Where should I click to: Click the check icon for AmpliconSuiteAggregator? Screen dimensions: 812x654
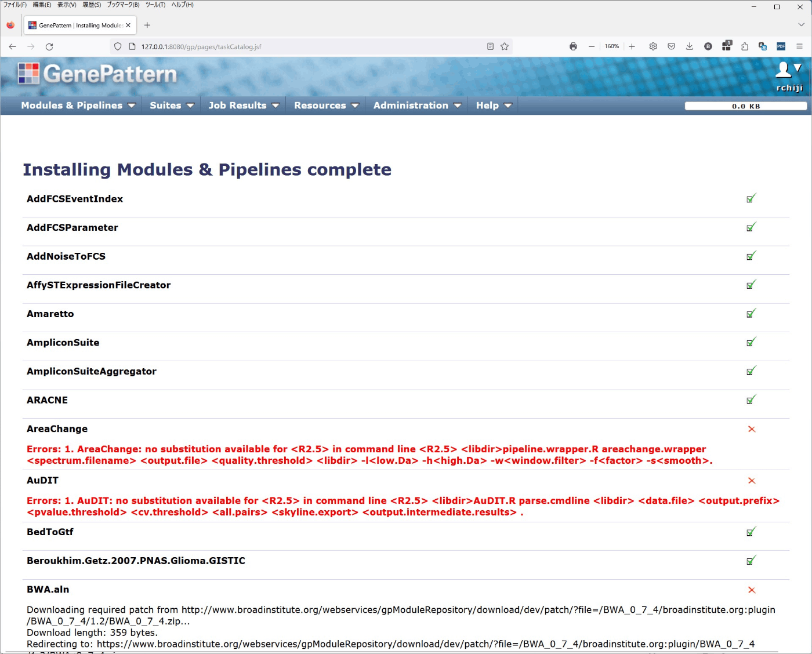pyautogui.click(x=751, y=370)
